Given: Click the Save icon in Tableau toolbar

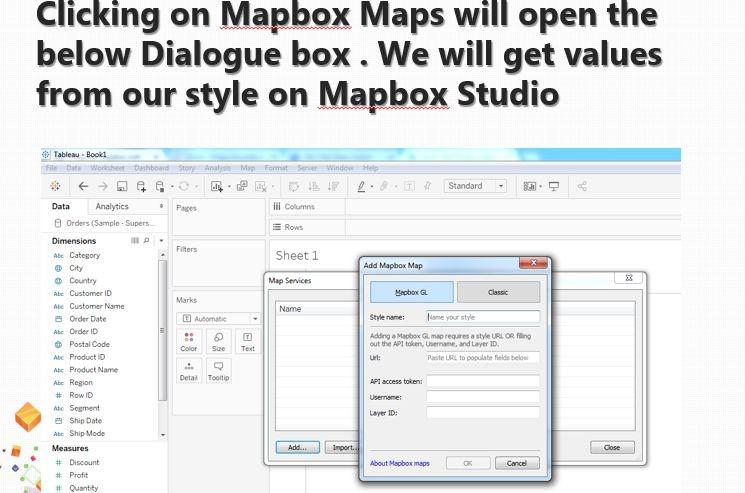Looking at the screenshot, I should (122, 186).
